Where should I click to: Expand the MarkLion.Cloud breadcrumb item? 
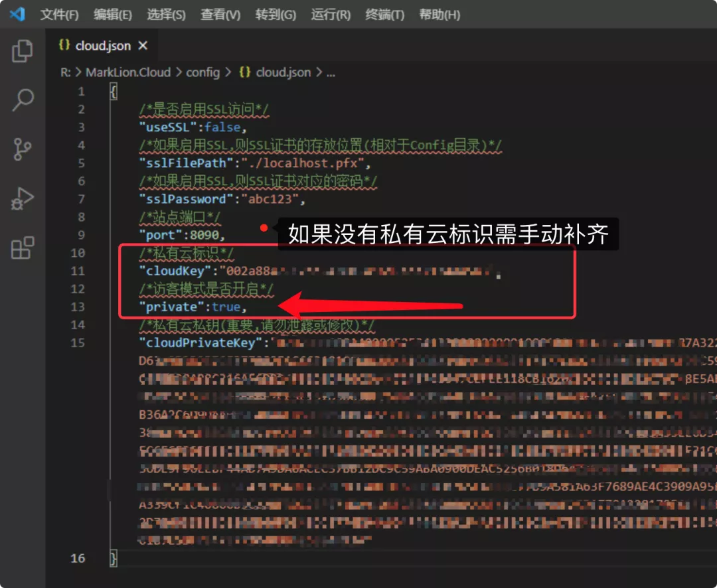[x=129, y=72]
